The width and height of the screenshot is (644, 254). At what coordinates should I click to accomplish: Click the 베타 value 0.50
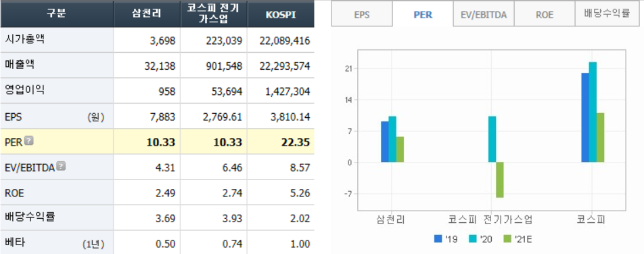pyautogui.click(x=166, y=244)
